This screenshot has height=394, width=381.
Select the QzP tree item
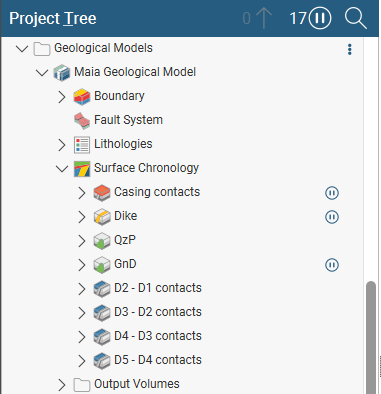(x=125, y=240)
